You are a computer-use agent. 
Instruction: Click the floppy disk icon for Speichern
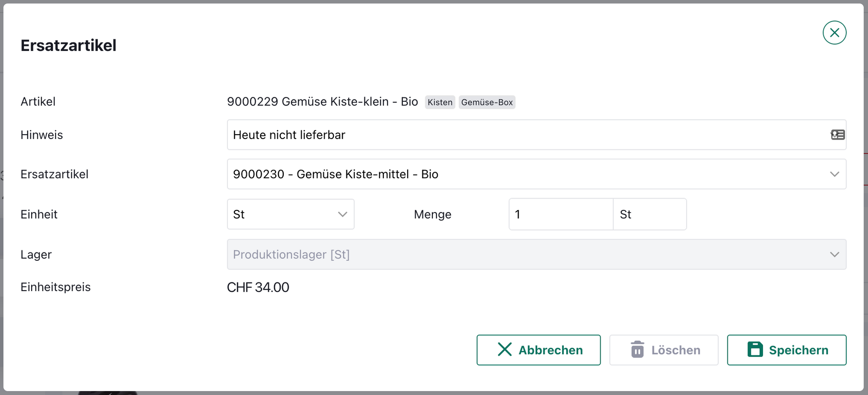755,349
